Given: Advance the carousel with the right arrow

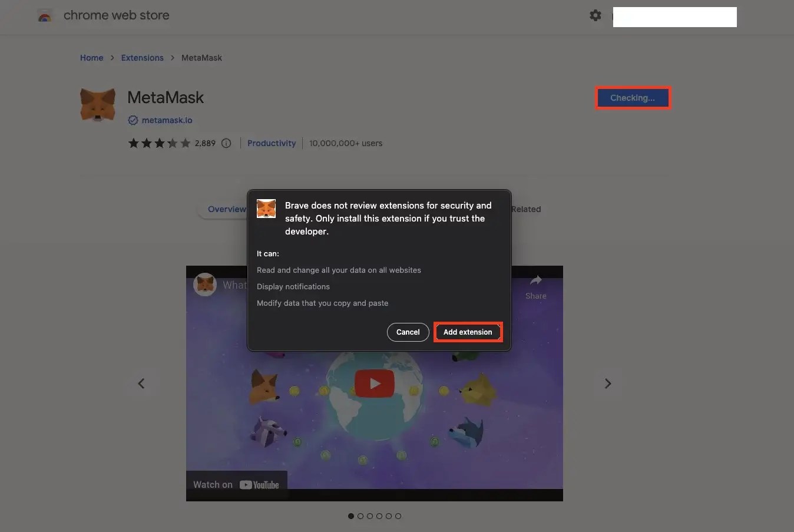Looking at the screenshot, I should click(x=607, y=383).
